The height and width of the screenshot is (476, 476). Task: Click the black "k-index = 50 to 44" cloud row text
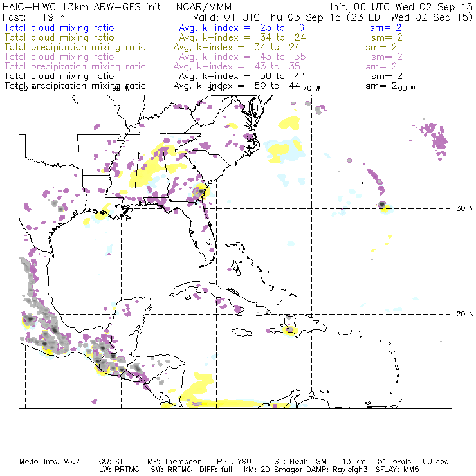click(x=254, y=76)
